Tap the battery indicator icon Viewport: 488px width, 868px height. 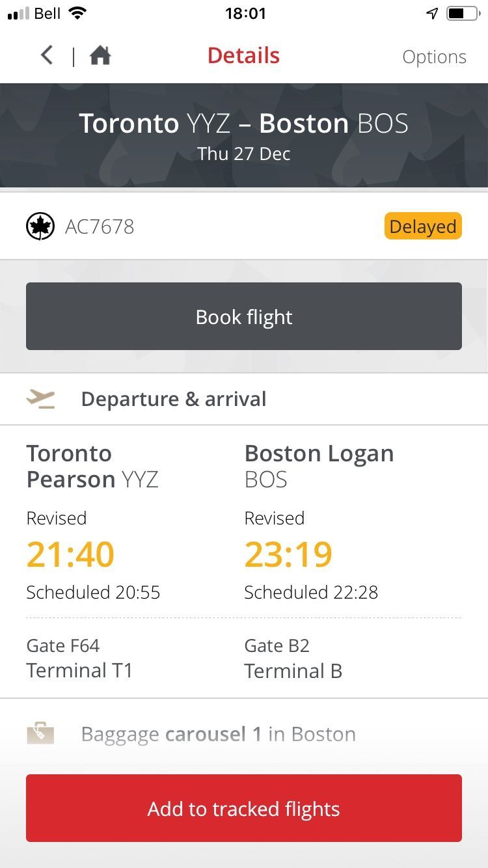(462, 14)
